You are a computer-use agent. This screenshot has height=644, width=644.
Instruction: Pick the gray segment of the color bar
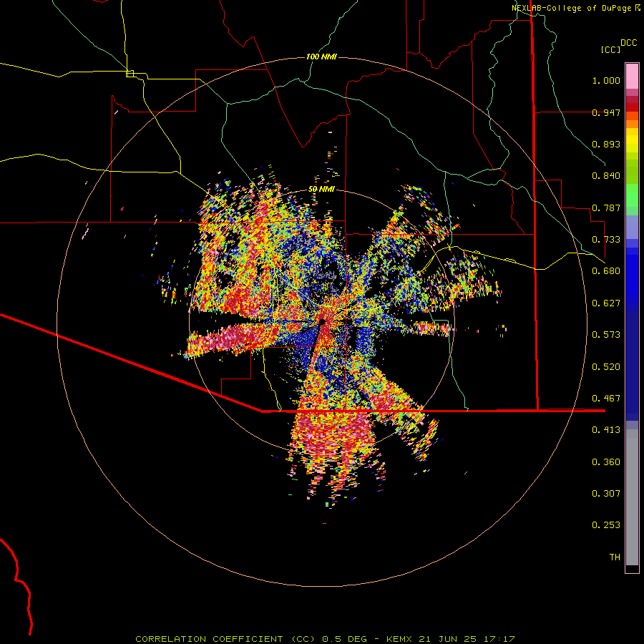pos(632,497)
